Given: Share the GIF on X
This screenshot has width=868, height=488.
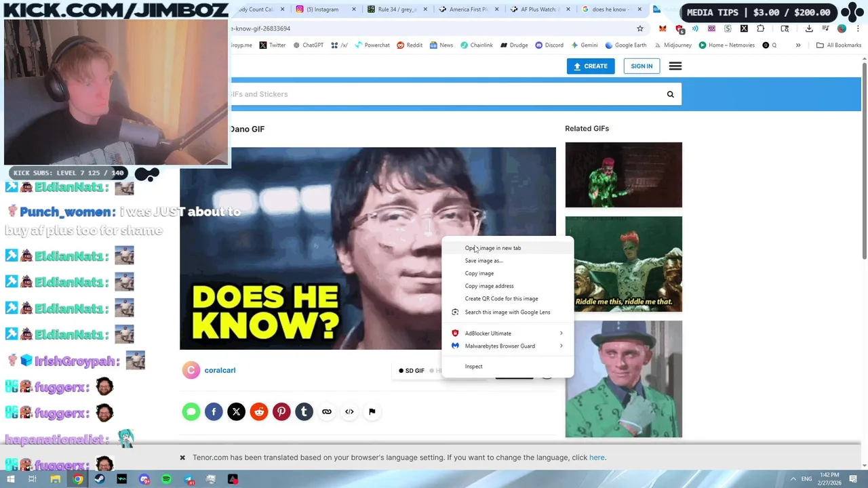Looking at the screenshot, I should [236, 412].
